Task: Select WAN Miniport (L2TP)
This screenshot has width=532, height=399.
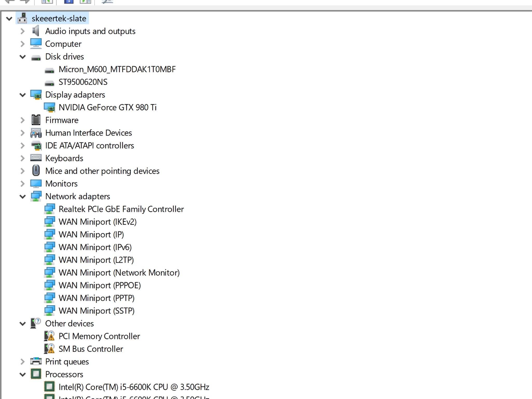Action: [x=96, y=260]
